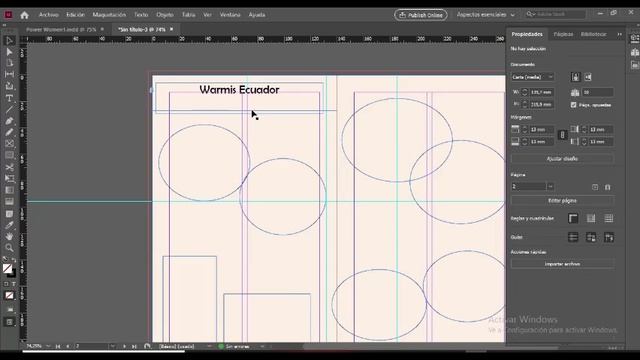Switch to the Páginas panel tab
Image resolution: width=640 pixels, height=360 pixels.
tap(563, 34)
